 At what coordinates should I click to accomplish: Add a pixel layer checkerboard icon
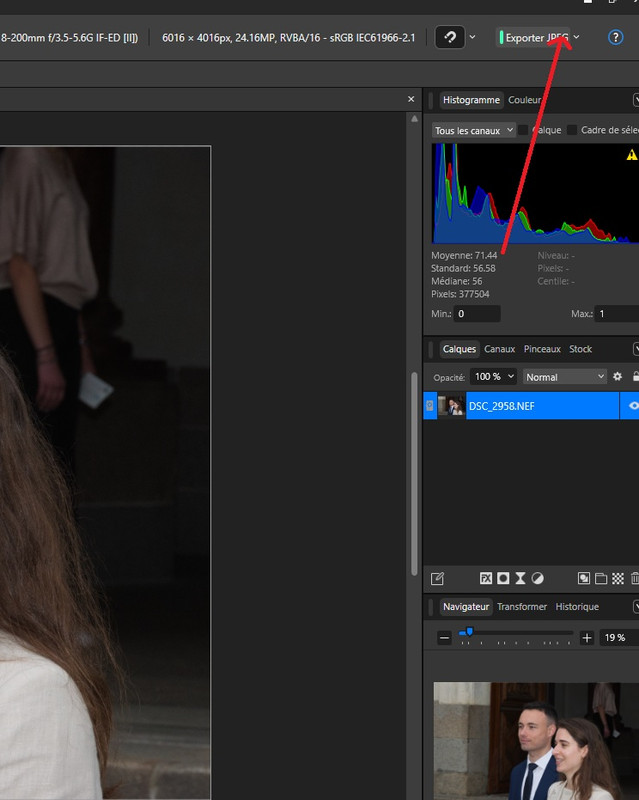click(618, 578)
